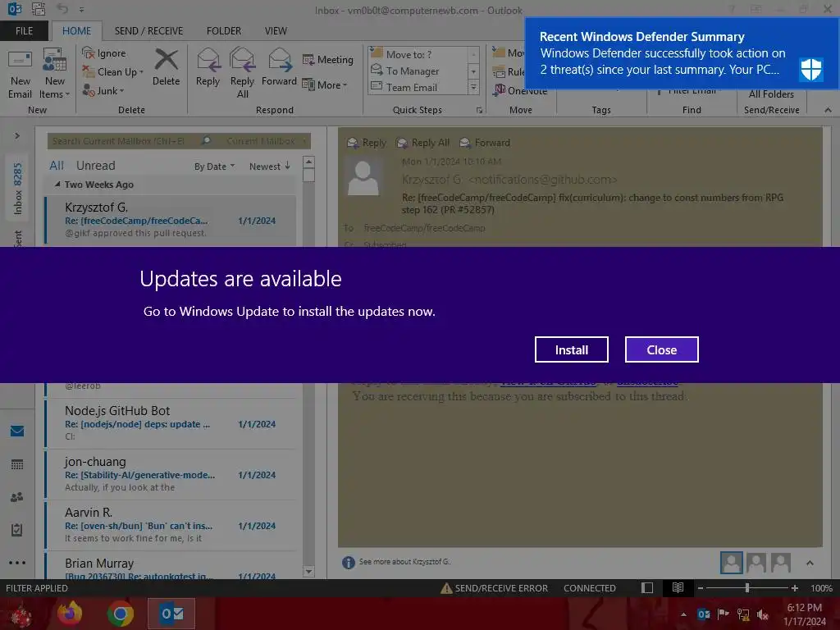Image resolution: width=840 pixels, height=630 pixels.
Task: Click Forward in the reading pane
Action: (485, 143)
